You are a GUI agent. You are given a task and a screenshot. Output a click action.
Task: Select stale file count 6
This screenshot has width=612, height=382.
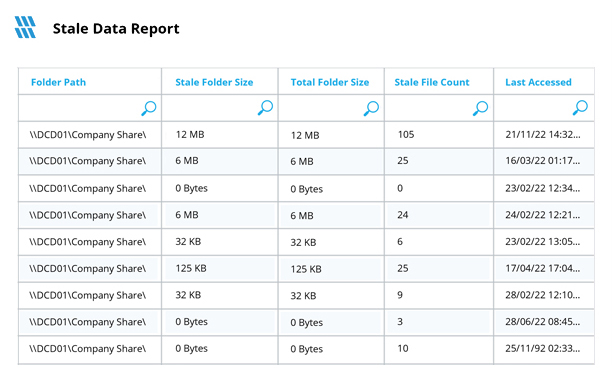pyautogui.click(x=400, y=242)
